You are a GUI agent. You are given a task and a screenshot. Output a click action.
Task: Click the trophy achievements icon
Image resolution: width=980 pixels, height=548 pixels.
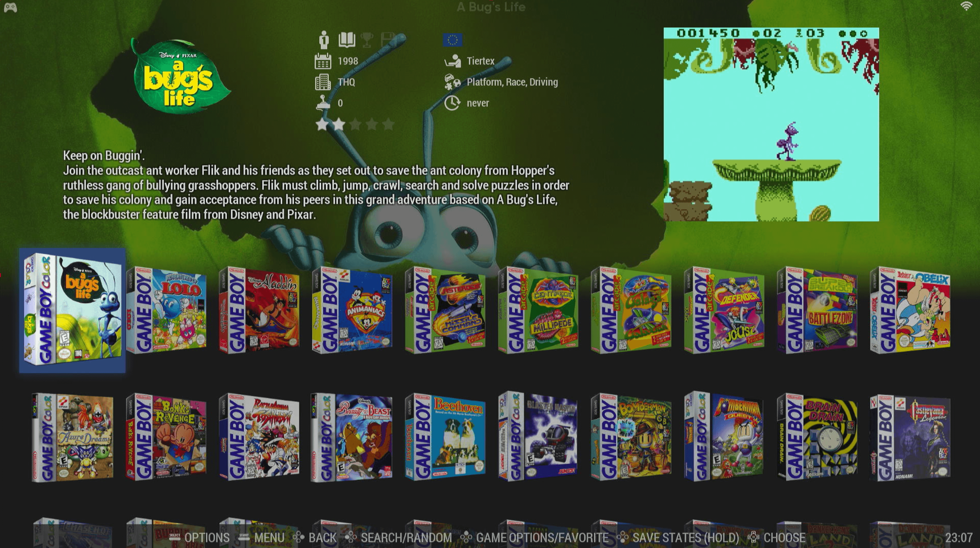(367, 40)
